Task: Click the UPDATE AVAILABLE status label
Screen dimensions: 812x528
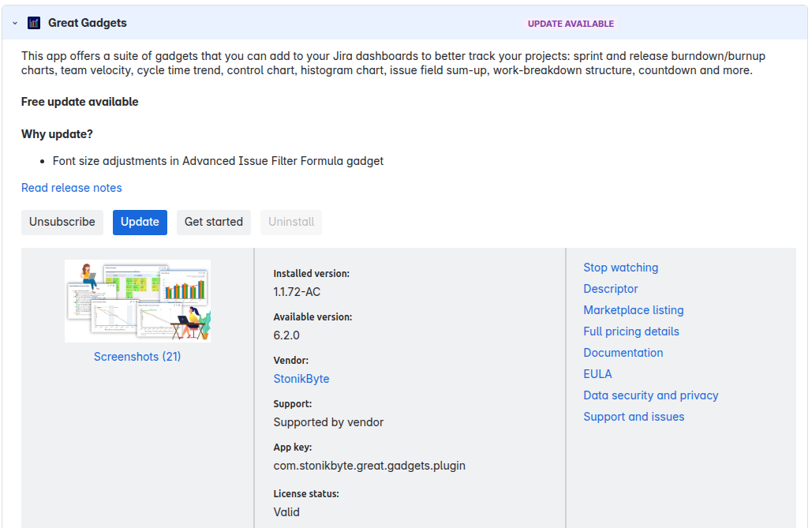Action: point(571,24)
